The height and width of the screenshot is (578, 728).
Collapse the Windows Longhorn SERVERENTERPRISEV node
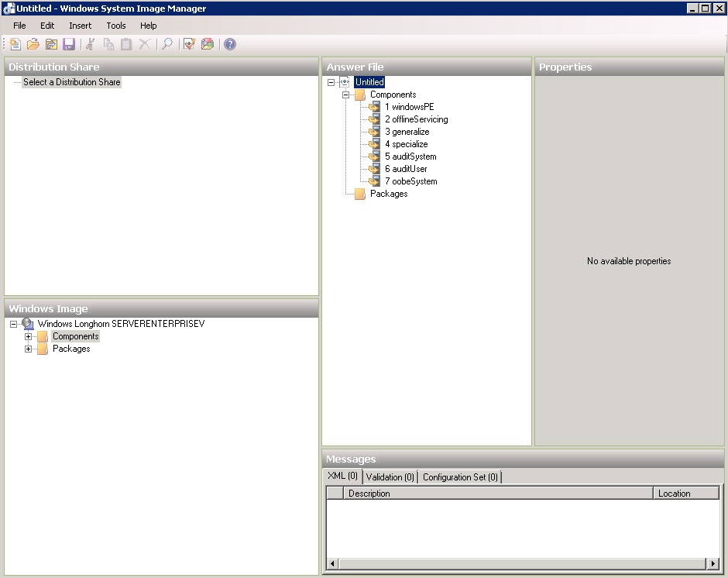[x=13, y=324]
